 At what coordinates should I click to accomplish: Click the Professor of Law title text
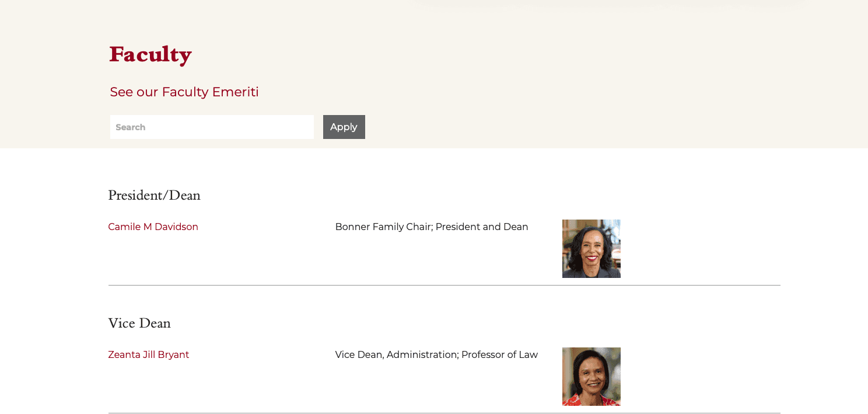pyautogui.click(x=499, y=355)
